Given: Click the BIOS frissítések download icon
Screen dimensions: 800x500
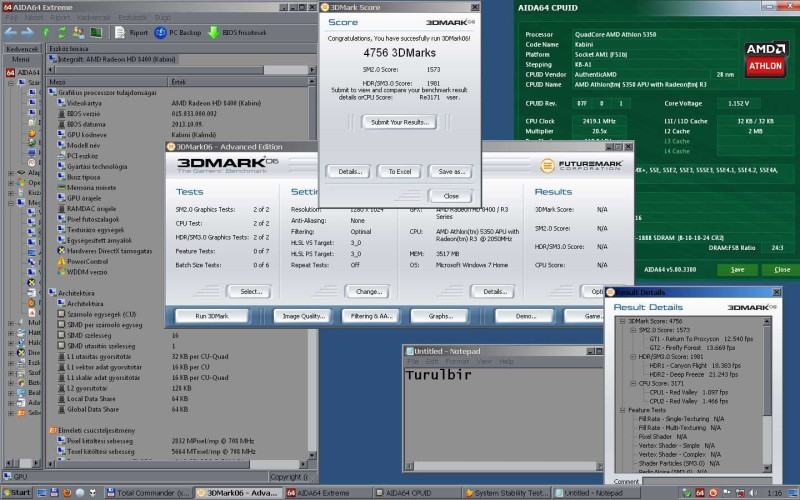Looking at the screenshot, I should tap(215, 32).
